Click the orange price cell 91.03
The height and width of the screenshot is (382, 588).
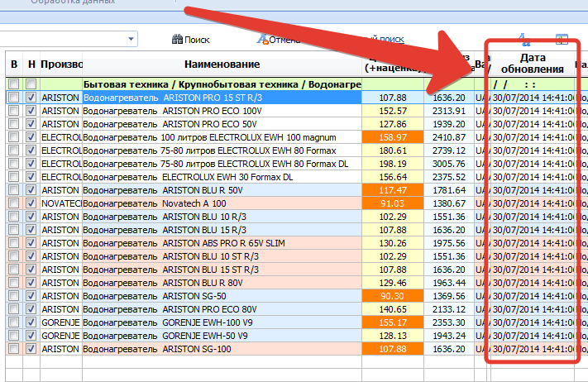[393, 203]
